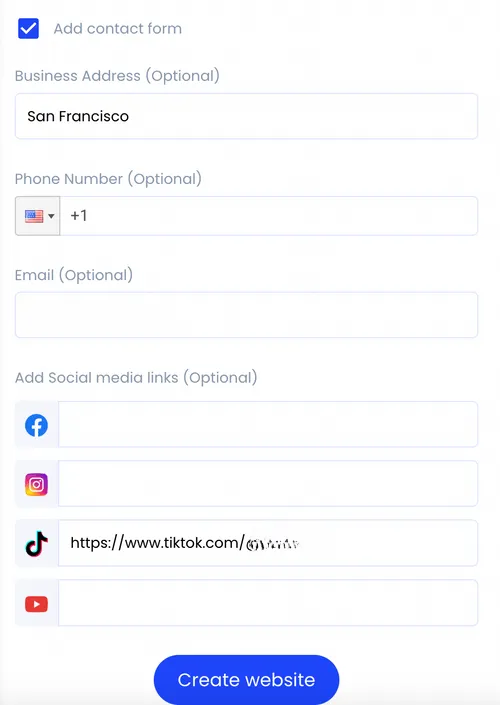Open the country flag dropdown
The height and width of the screenshot is (705, 500).
[x=38, y=216]
